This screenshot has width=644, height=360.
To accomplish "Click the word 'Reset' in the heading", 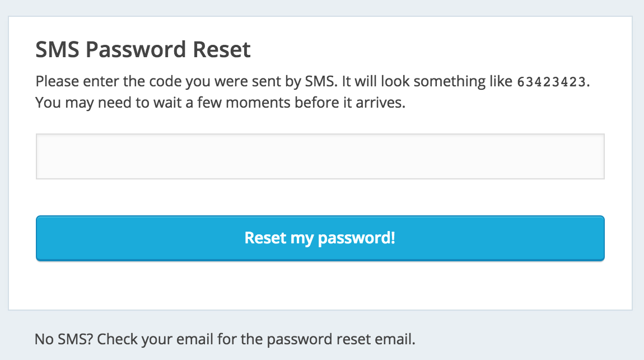I will 222,50.
